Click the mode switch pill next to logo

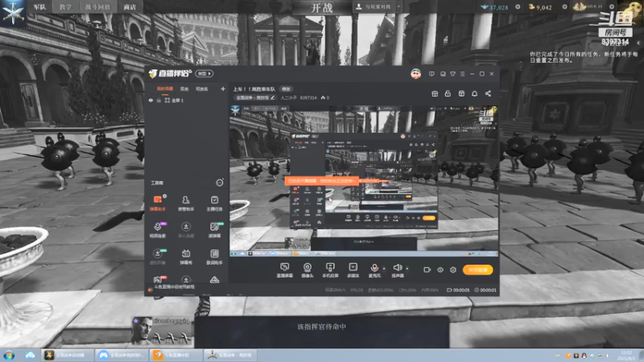pos(204,73)
